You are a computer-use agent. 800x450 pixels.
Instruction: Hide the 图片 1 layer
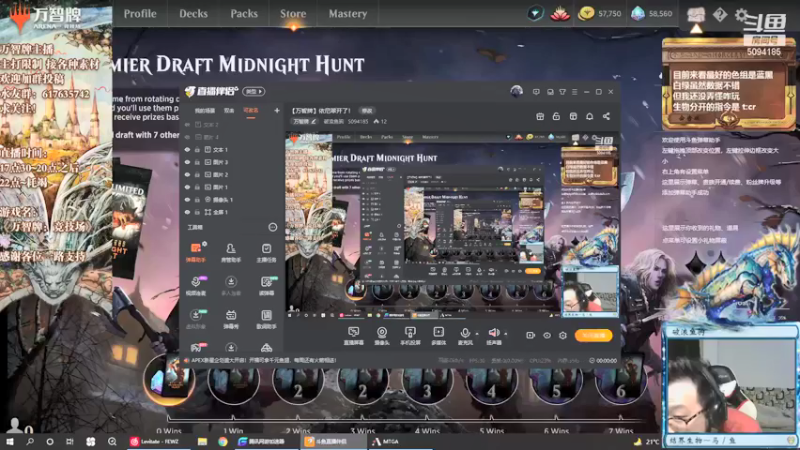click(187, 187)
